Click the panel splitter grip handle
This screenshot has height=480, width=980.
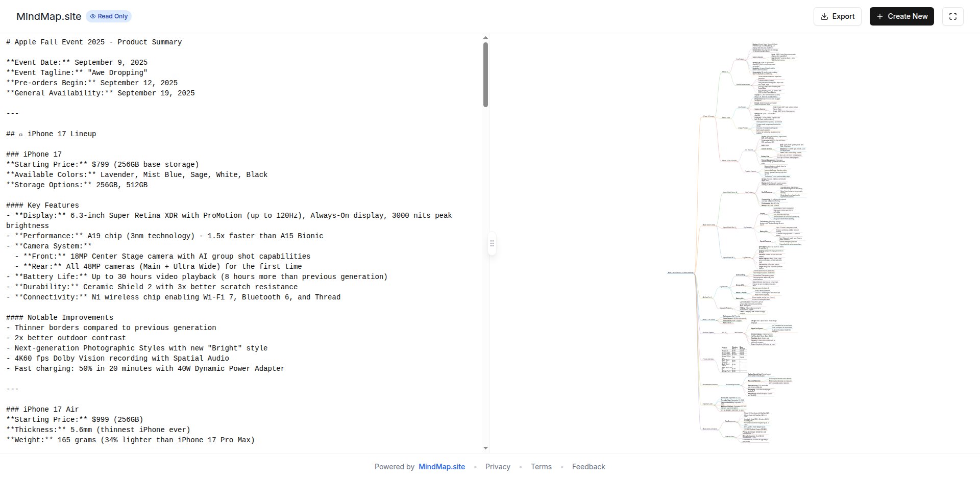(492, 243)
